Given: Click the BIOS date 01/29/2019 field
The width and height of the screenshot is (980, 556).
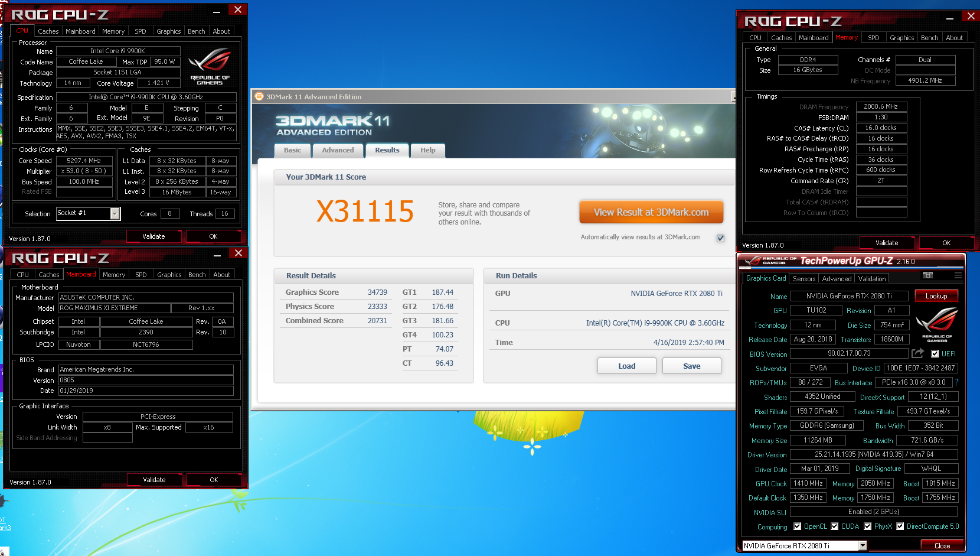Looking at the screenshot, I should [145, 391].
